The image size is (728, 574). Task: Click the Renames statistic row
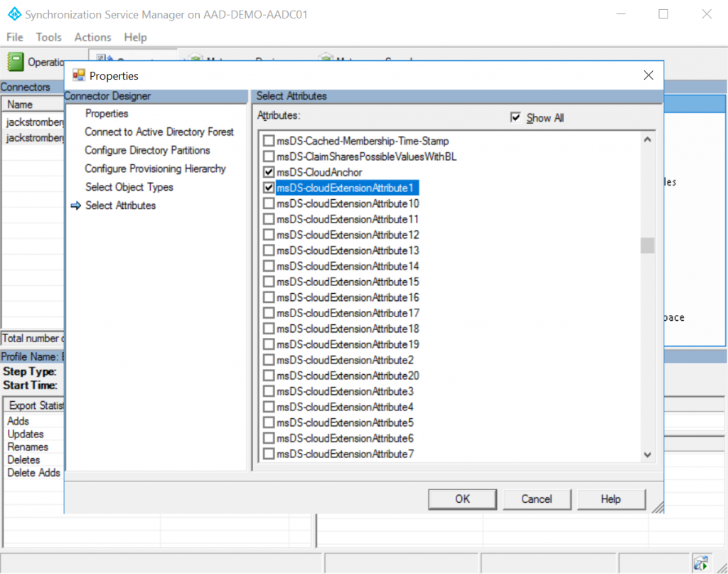coord(34,447)
